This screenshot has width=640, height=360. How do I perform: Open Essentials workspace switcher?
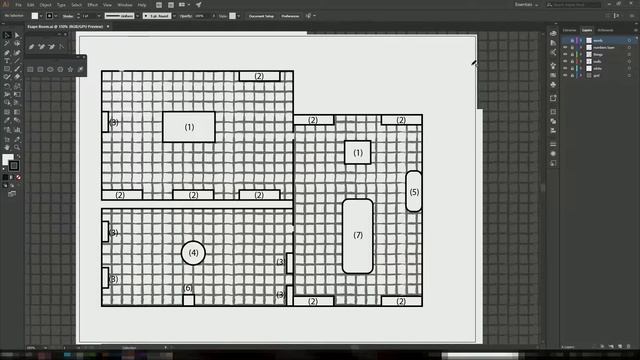[526, 4]
